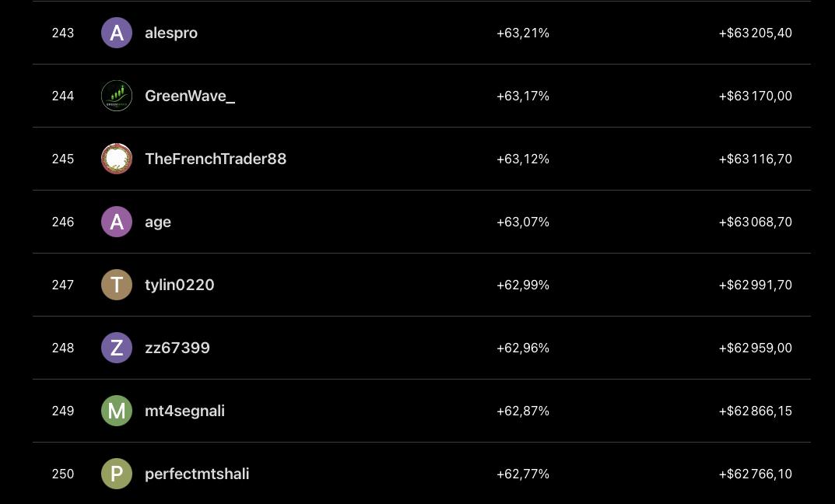Open the P avatar for perfectmtshali

click(x=117, y=474)
